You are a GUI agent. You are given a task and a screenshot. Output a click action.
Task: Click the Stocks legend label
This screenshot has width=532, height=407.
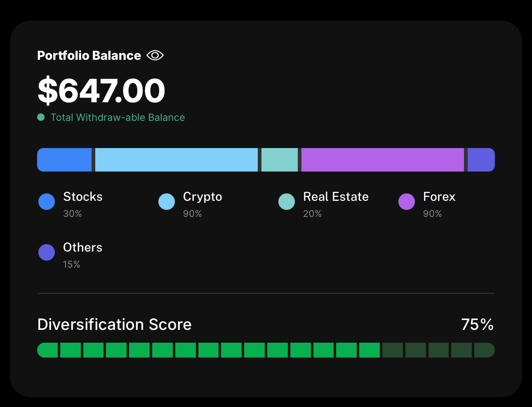click(83, 197)
